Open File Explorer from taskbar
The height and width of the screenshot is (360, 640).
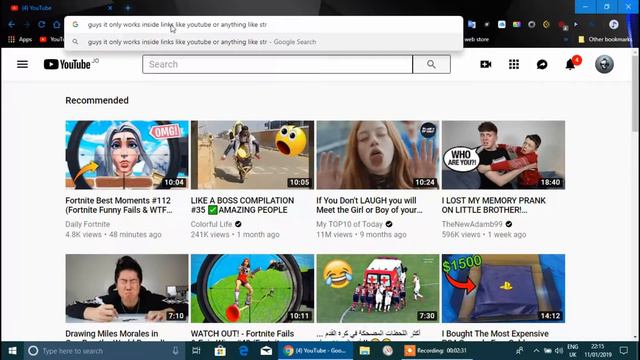coord(364,351)
